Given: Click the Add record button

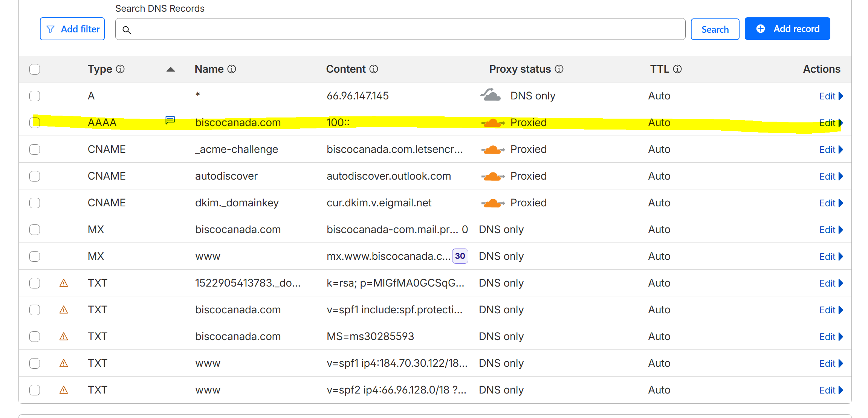Looking at the screenshot, I should click(x=787, y=29).
